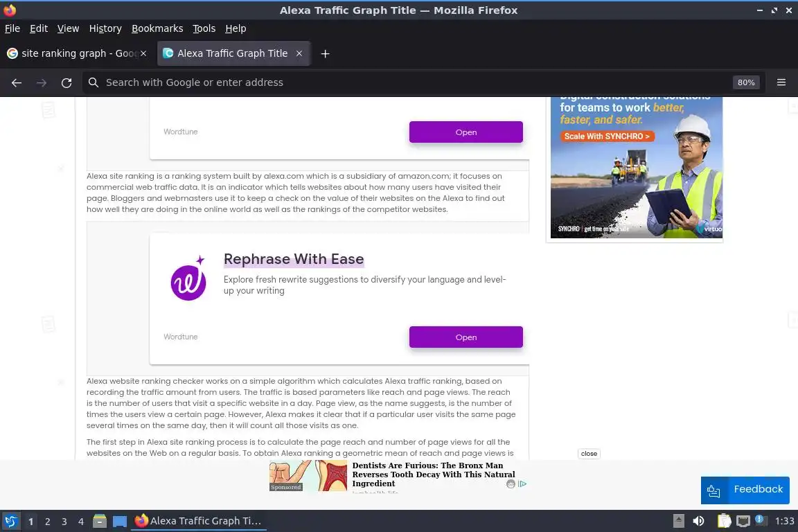Click the clipboard manager tray icon
This screenshot has width=798, height=532.
tap(724, 521)
